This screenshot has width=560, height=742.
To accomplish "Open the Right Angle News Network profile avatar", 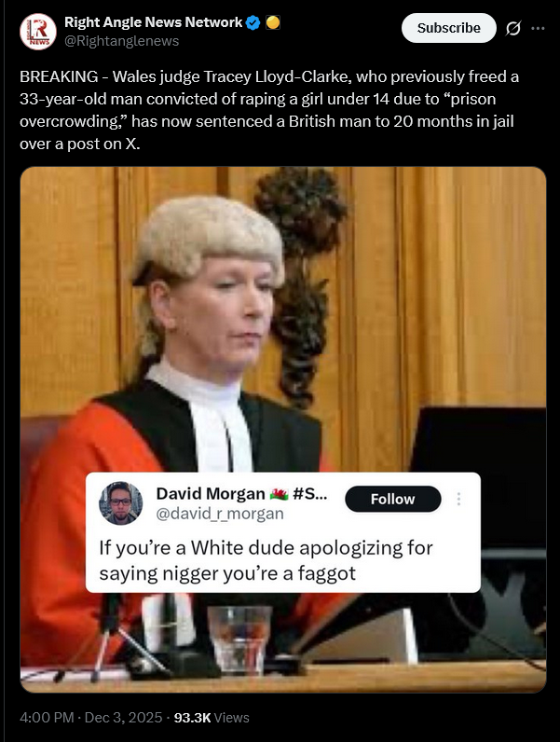I will pyautogui.click(x=38, y=32).
